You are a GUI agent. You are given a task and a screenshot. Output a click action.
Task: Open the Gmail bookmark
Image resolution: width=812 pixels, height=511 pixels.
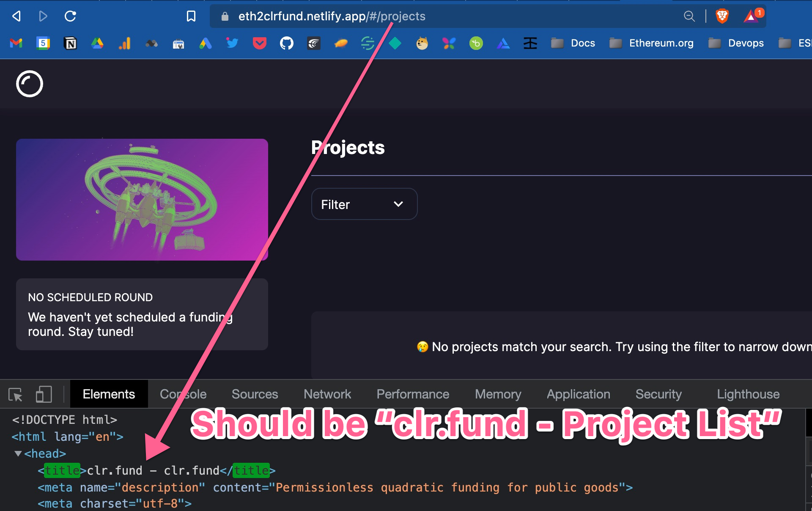(15, 43)
